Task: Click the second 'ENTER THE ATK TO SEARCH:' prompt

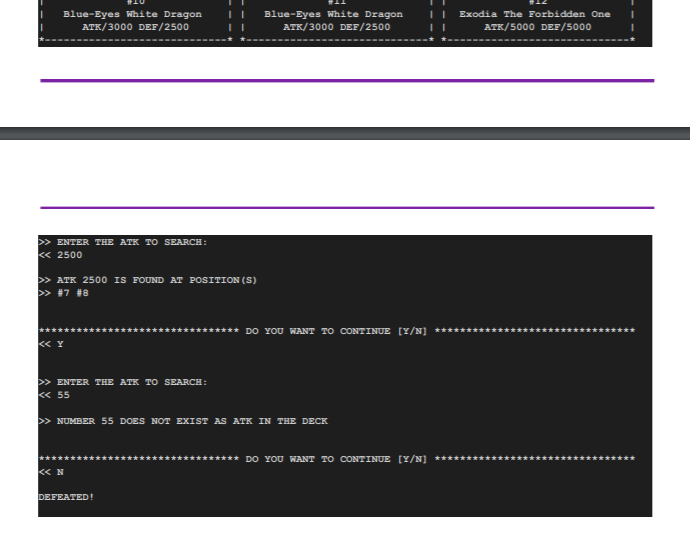Action: click(123, 382)
